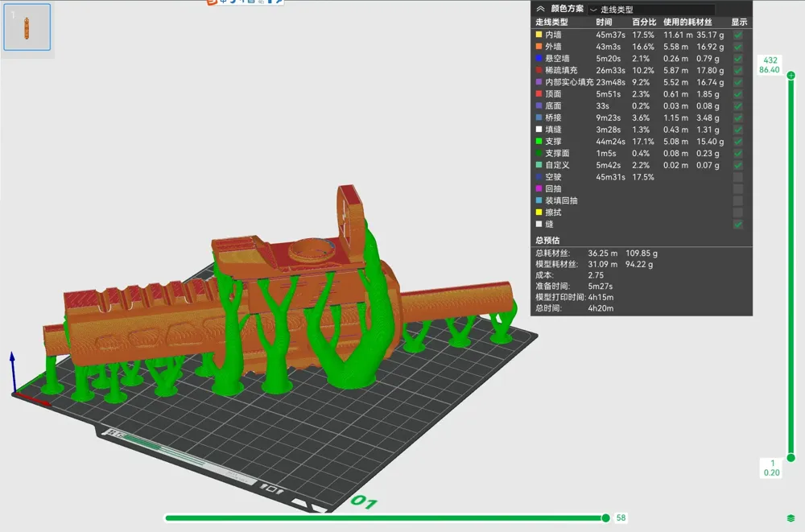Select the 走线类型 column header
This screenshot has height=532, width=805.
point(551,22)
